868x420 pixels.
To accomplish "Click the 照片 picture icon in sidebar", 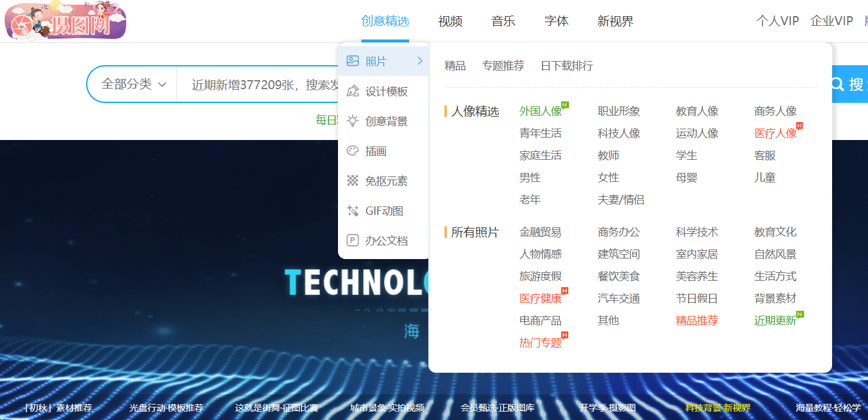I will click(353, 61).
